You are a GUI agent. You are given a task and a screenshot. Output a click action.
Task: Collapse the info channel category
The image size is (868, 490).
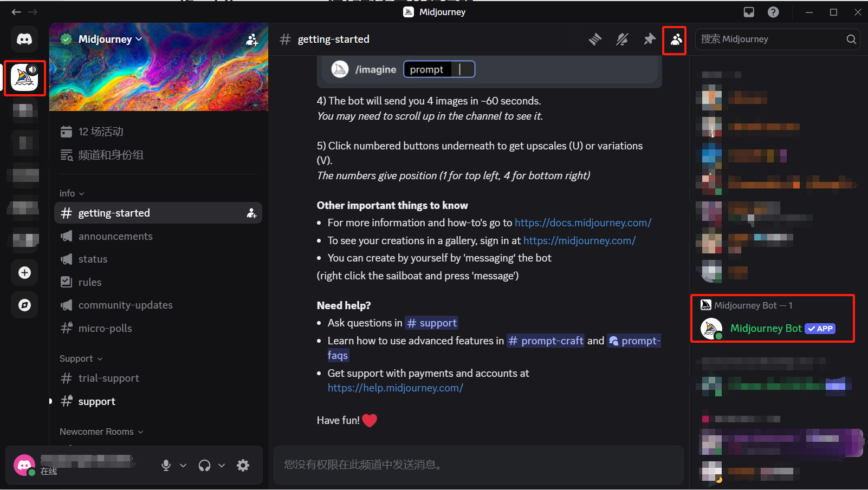(72, 193)
